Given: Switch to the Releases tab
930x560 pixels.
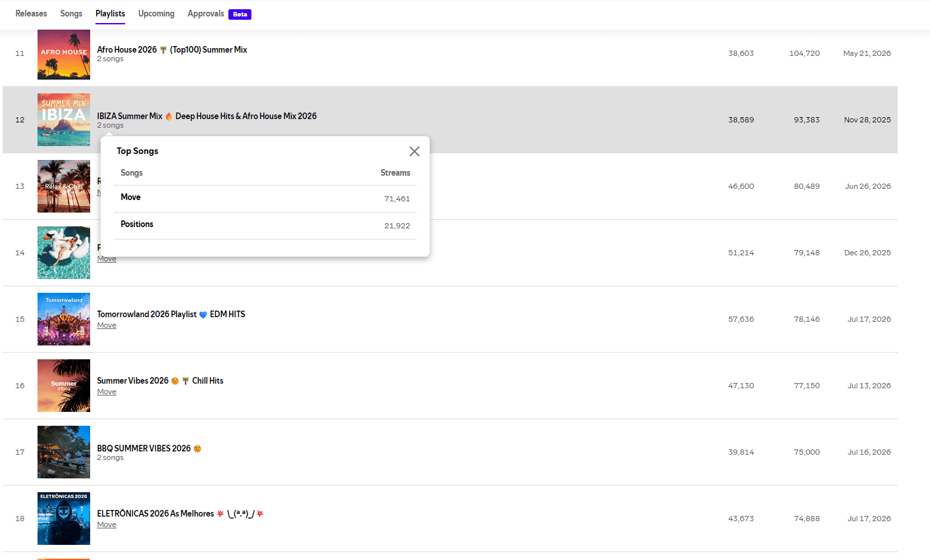Looking at the screenshot, I should tap(31, 13).
